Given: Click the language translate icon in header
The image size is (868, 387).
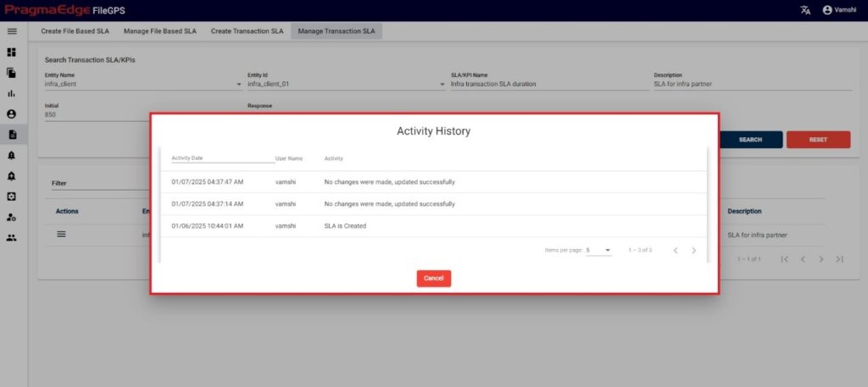Looking at the screenshot, I should click(805, 10).
